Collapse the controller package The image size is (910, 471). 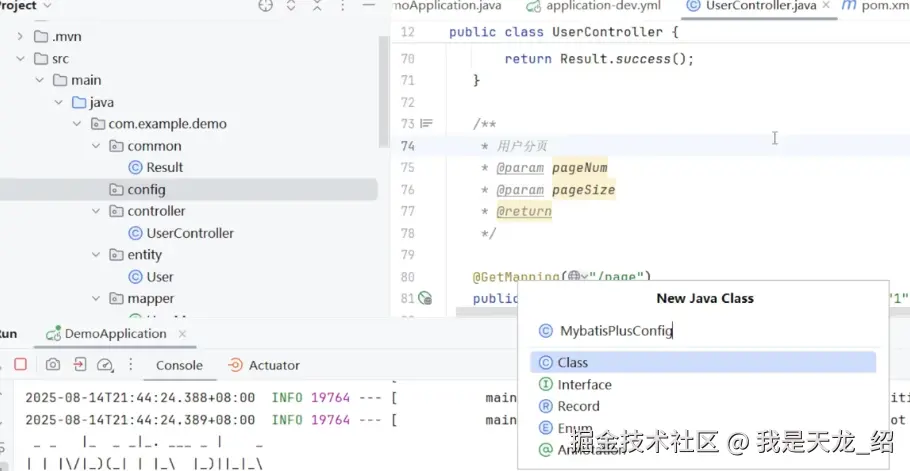point(96,212)
